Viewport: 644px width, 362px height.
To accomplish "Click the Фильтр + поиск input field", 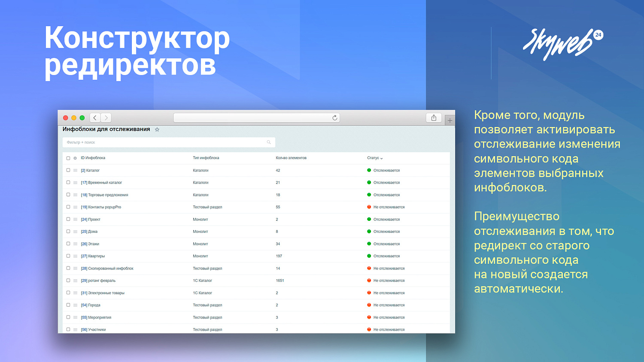I will pyautogui.click(x=167, y=142).
